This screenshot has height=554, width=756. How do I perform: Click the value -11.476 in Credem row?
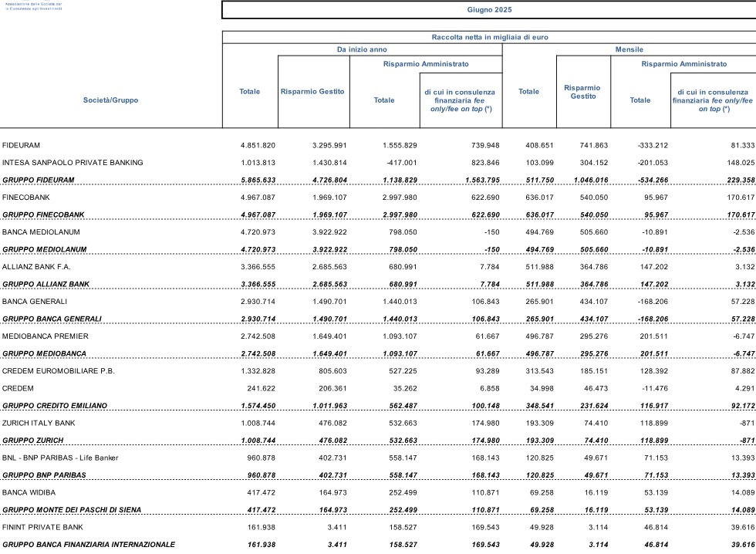pos(655,389)
